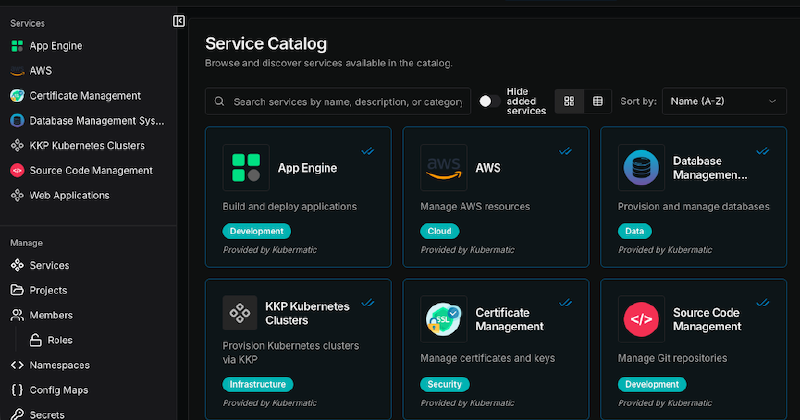Click the Certificate Management SSL icon
The width and height of the screenshot is (800, 420).
pos(444,319)
